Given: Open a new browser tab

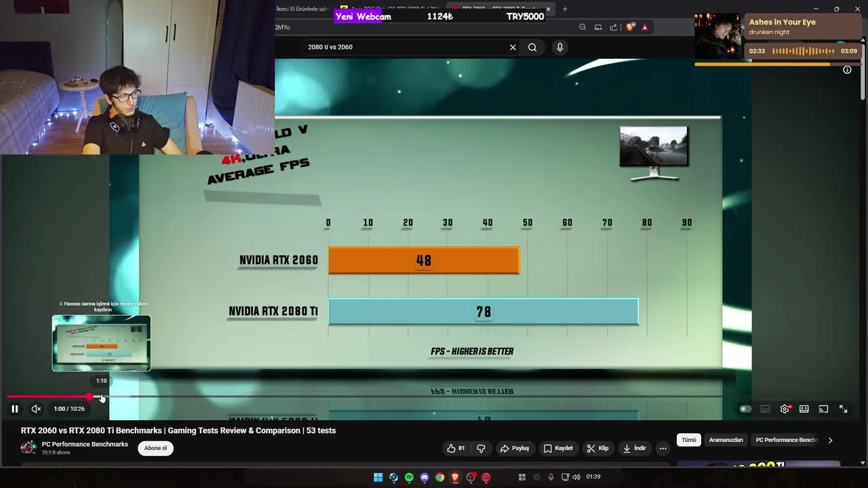Looking at the screenshot, I should click(564, 9).
